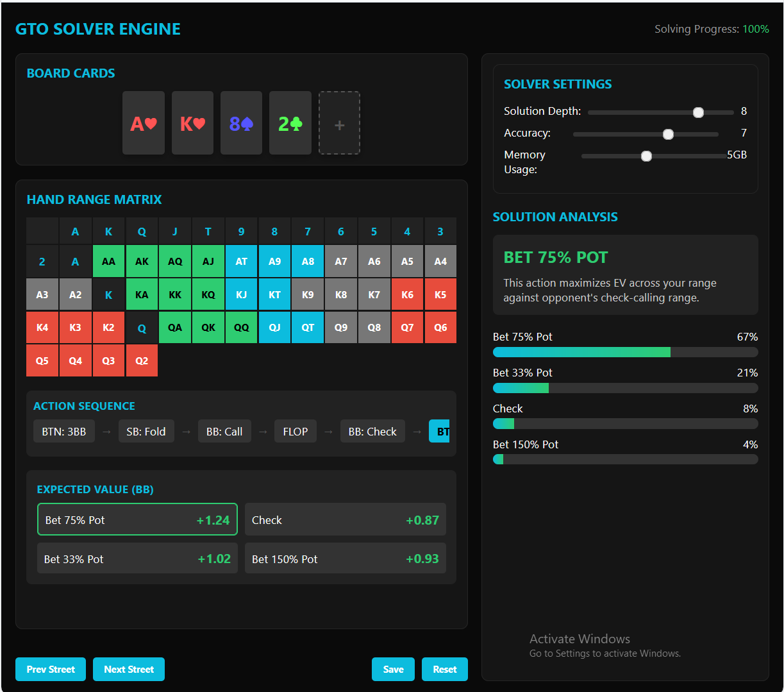Click the BB: Call action step
784x692 pixels.
(224, 432)
